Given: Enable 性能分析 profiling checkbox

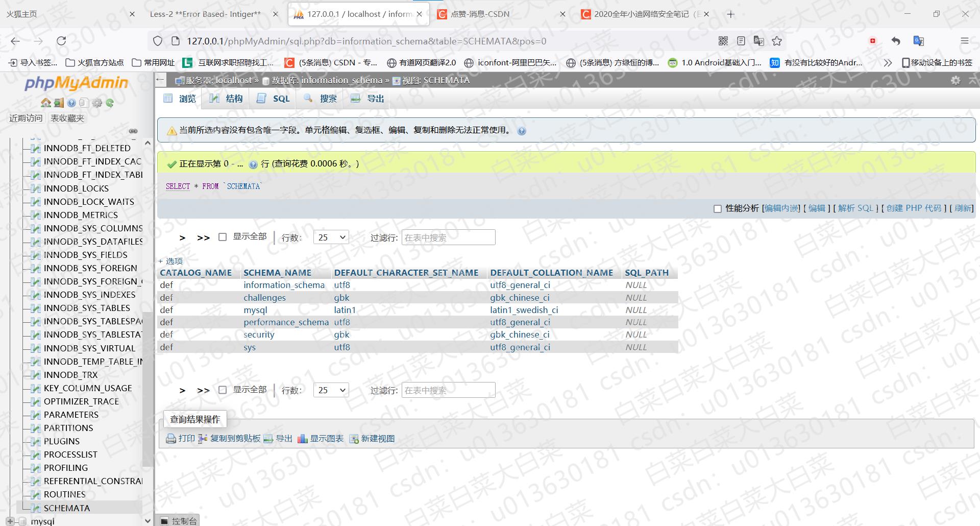Looking at the screenshot, I should click(x=717, y=208).
